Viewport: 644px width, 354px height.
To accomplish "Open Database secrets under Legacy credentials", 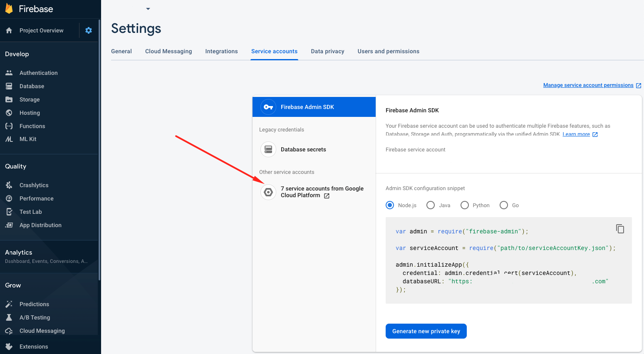I will [303, 149].
